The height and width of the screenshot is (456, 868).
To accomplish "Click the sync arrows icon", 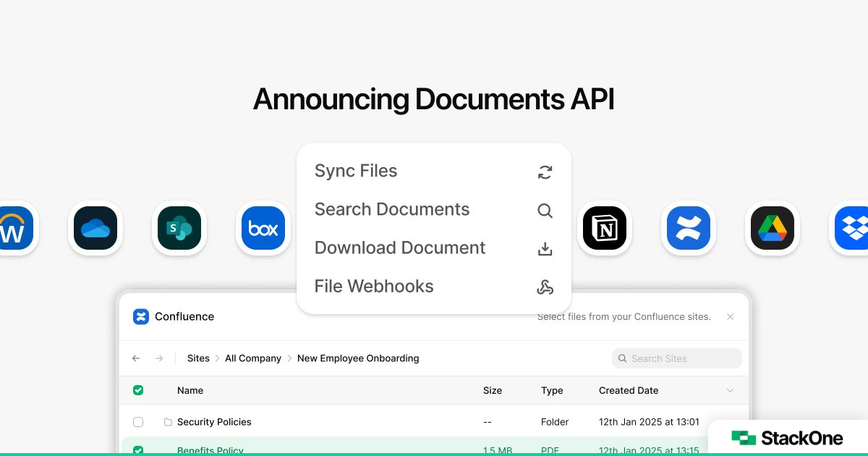I will [545, 172].
